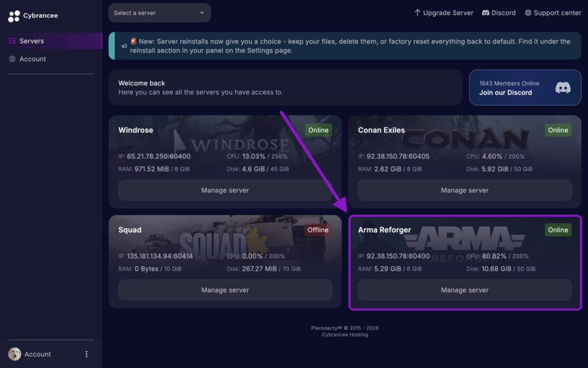Click the Servers stack icon in sidebar
Viewport: 588px width, 368px height.
pyautogui.click(x=12, y=41)
